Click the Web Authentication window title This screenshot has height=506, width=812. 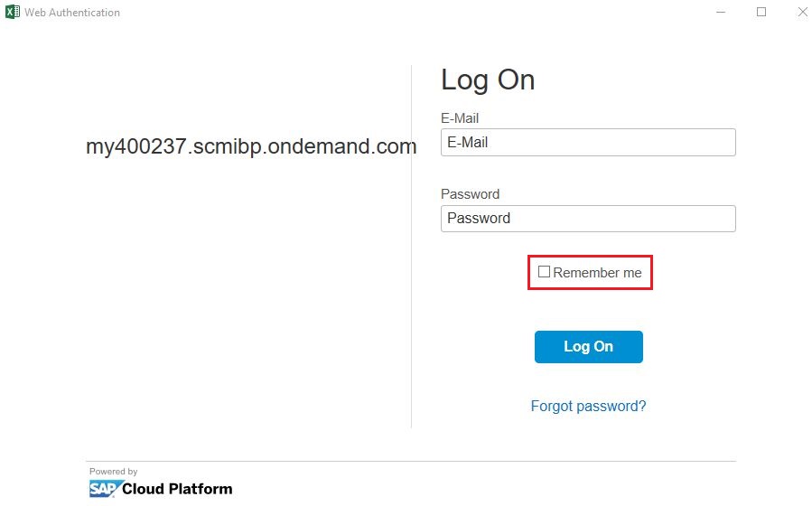[x=72, y=13]
